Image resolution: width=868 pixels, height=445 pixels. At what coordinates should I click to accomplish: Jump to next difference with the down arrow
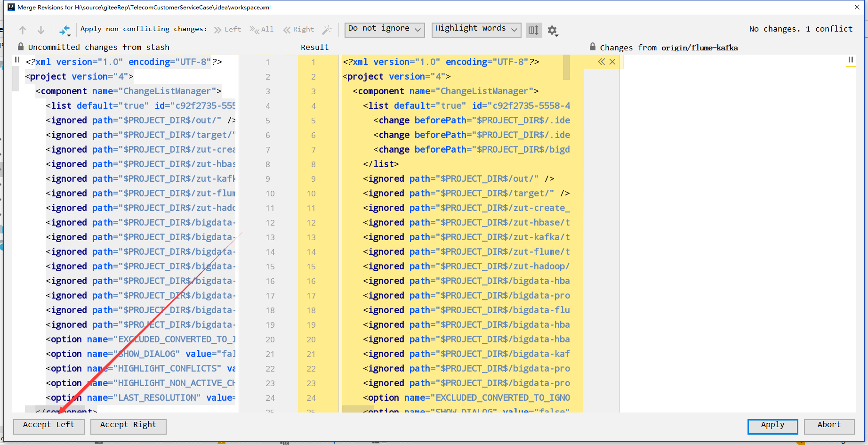[40, 29]
